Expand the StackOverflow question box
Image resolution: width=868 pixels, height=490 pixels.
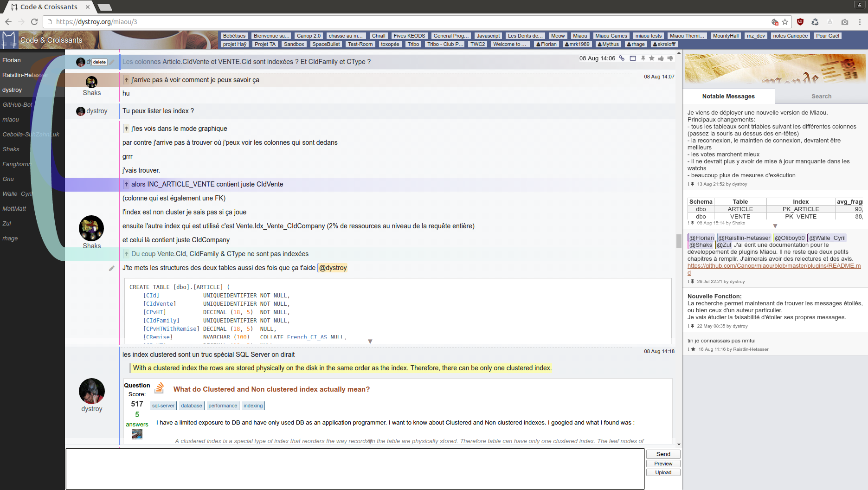point(371,441)
